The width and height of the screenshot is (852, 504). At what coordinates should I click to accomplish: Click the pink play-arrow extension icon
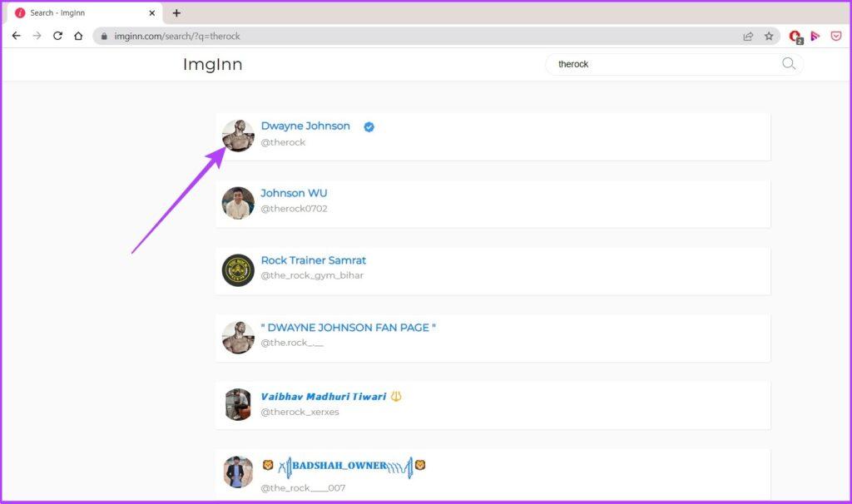pos(815,37)
